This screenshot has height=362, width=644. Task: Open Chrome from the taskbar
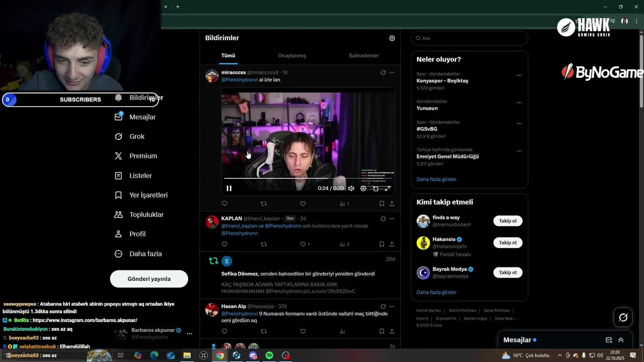(x=220, y=355)
